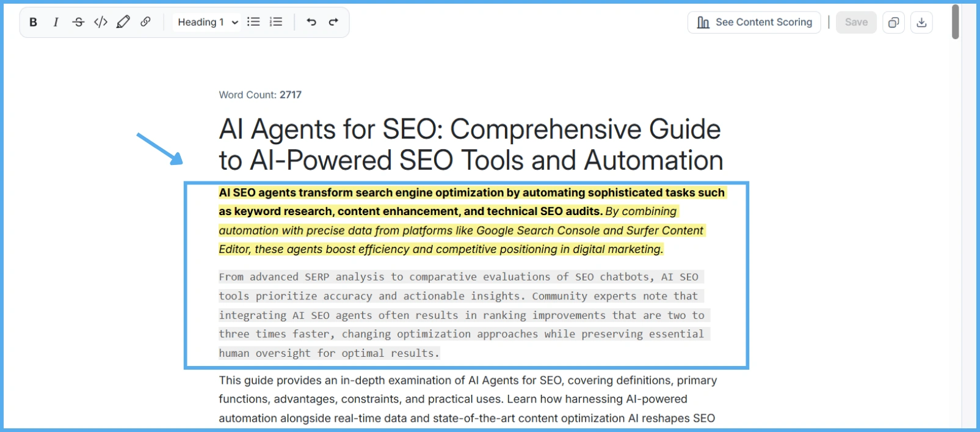Download the document with the download icon
Screen dimensions: 980x432
921,23
